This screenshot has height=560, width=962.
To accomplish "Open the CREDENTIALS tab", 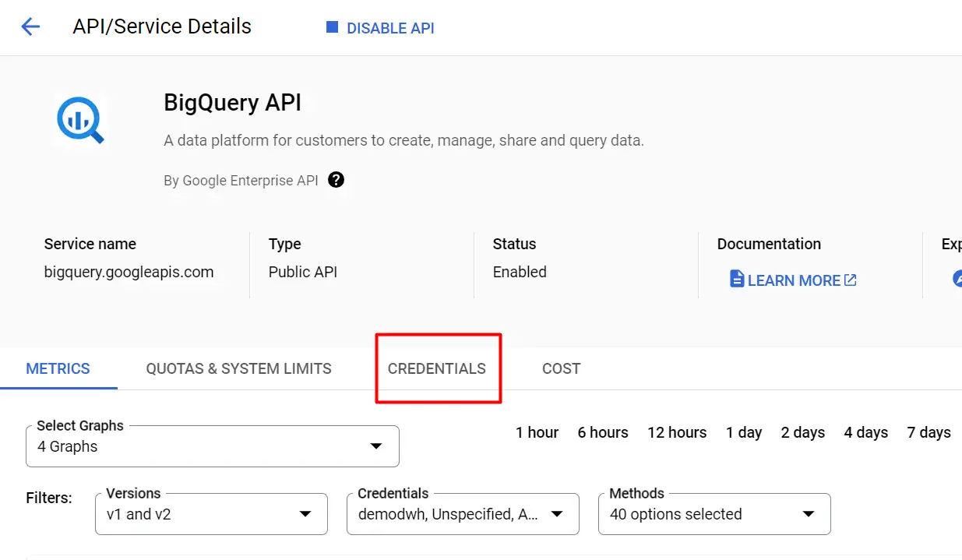I will [x=437, y=368].
